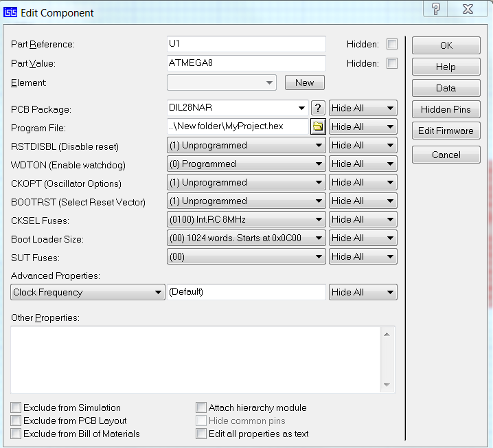493x448 pixels.
Task: Open Hide All dropdown for Clock Frequency
Action: 363,292
